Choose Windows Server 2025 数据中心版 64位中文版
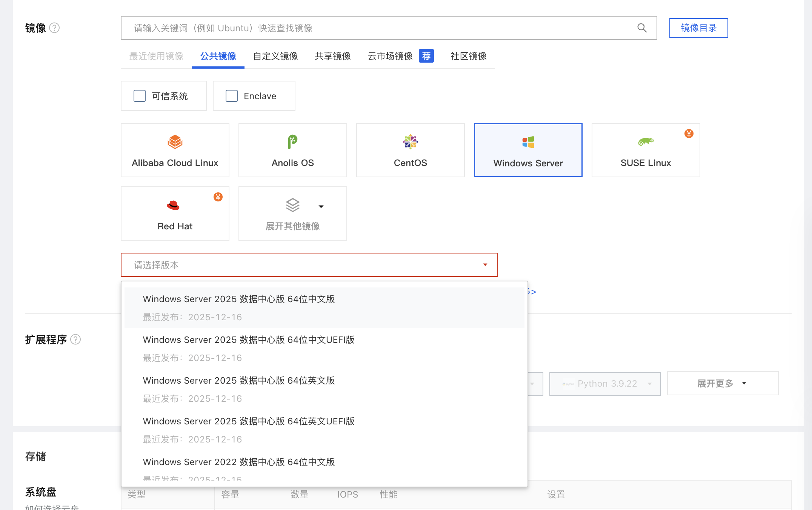This screenshot has height=510, width=812. pyautogui.click(x=324, y=308)
